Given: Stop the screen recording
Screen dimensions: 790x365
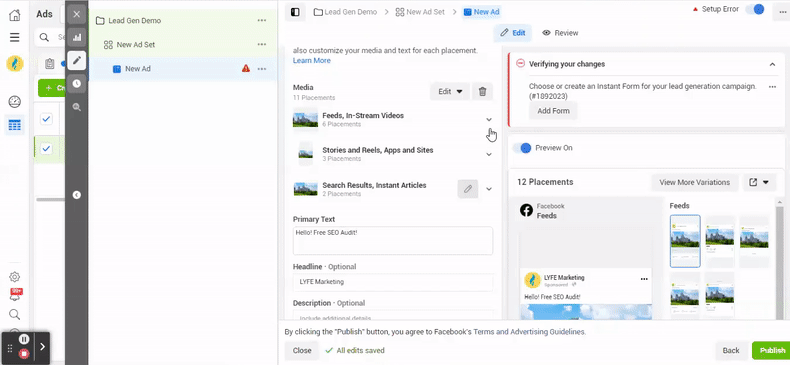Looking at the screenshot, I should point(24,354).
